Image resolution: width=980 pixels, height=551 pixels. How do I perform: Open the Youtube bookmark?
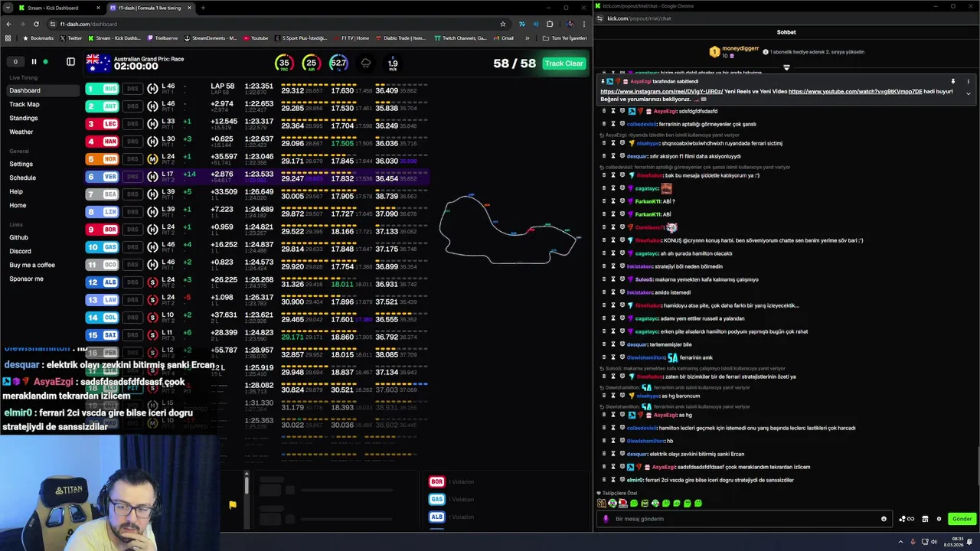click(x=256, y=37)
